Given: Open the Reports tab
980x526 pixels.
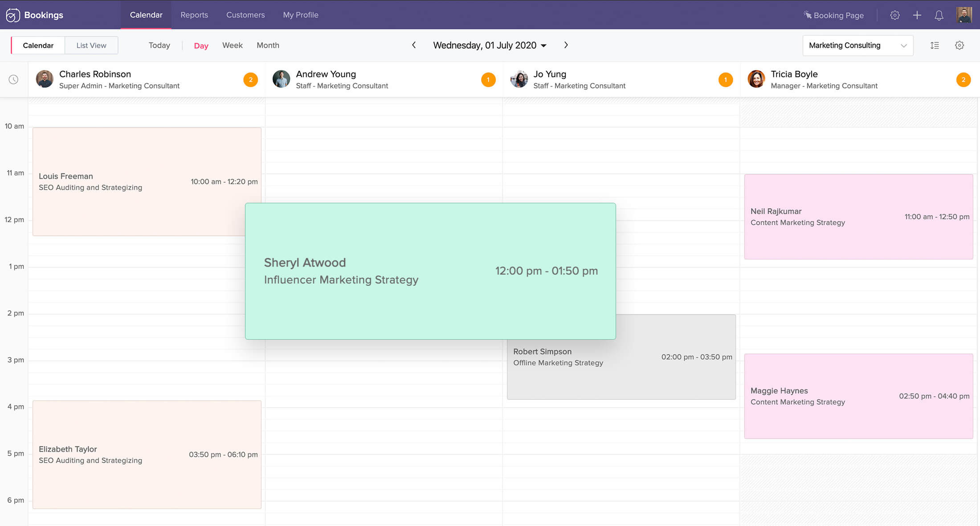Looking at the screenshot, I should click(194, 15).
